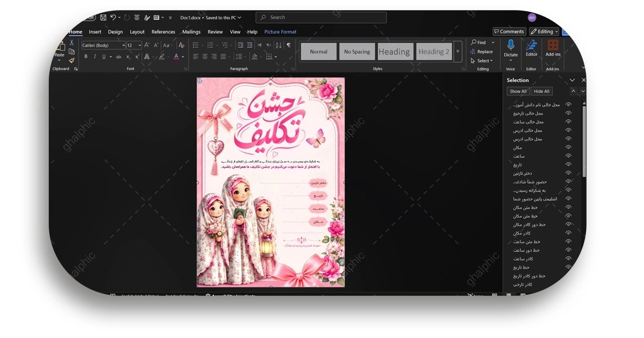Toggle Show/Hide paragraph marks icon
This screenshot has height=338, width=644.
click(x=289, y=45)
